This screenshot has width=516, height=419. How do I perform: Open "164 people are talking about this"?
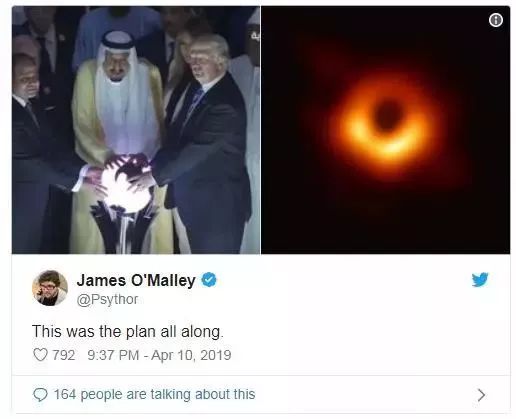point(154,394)
